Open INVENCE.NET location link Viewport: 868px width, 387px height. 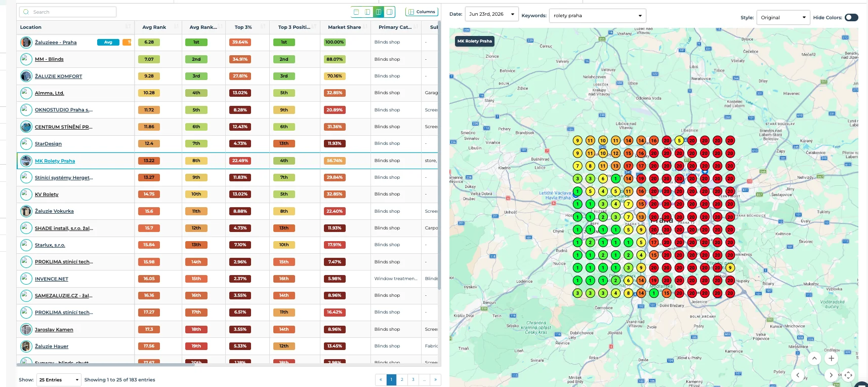click(52, 279)
